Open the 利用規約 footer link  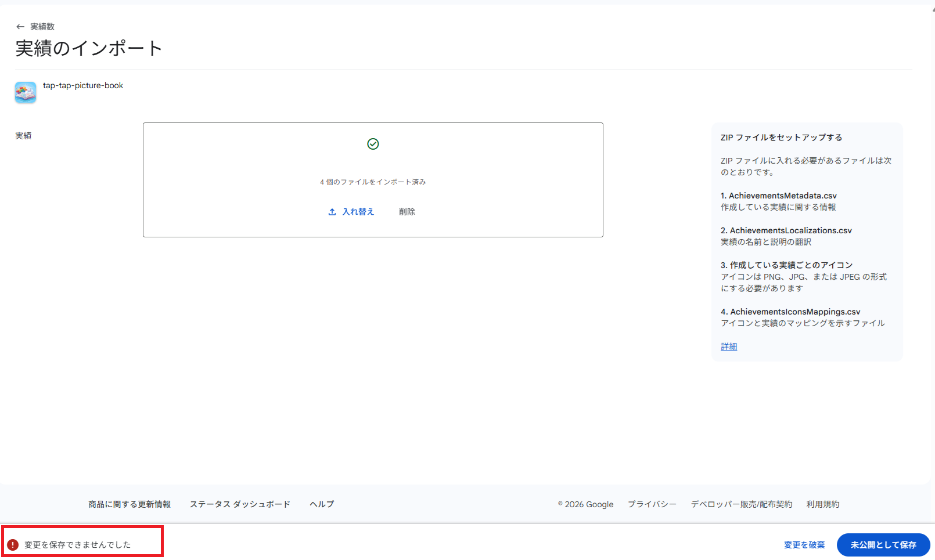[823, 504]
